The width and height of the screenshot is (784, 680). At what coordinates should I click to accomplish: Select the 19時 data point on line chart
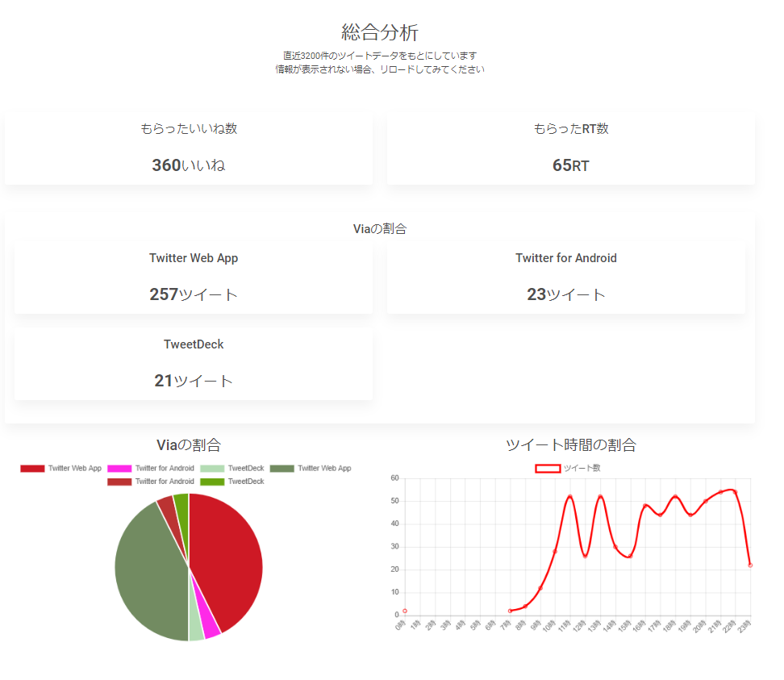(690, 515)
